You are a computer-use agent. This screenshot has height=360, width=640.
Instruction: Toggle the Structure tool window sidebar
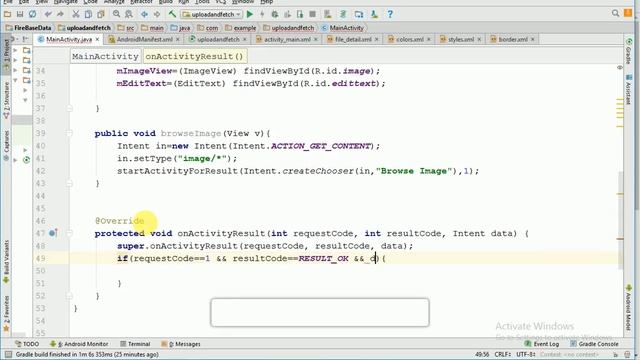pos(6,100)
